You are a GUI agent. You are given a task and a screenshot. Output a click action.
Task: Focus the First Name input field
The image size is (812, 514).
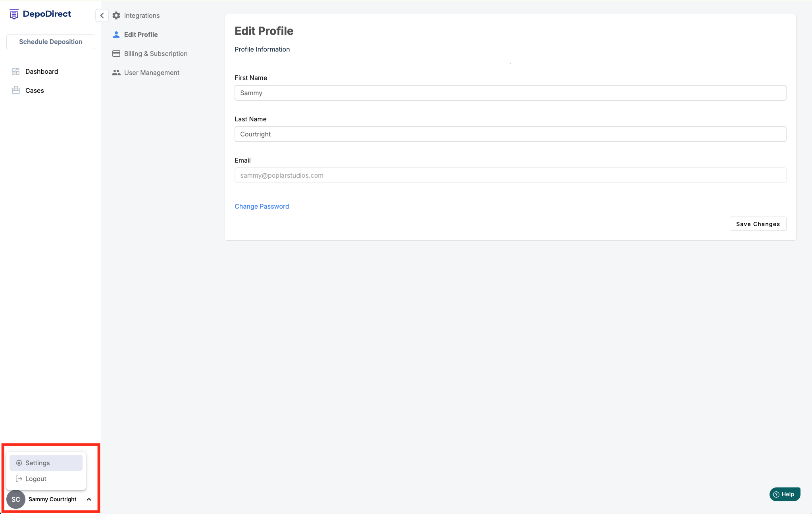[510, 93]
